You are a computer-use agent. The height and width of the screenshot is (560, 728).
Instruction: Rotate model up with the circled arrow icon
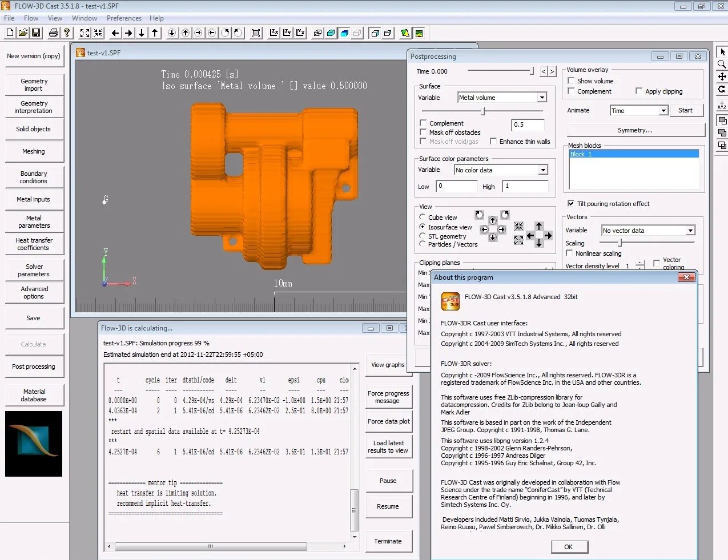[x=185, y=33]
